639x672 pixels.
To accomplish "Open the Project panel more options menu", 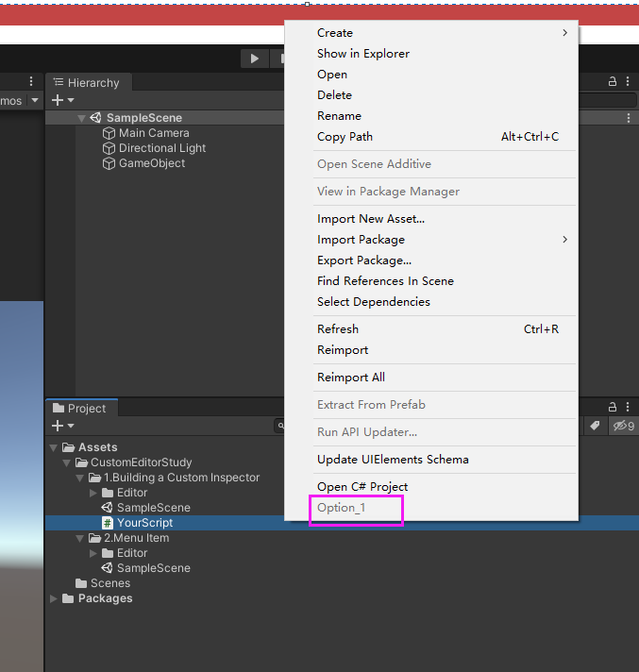I will point(628,407).
